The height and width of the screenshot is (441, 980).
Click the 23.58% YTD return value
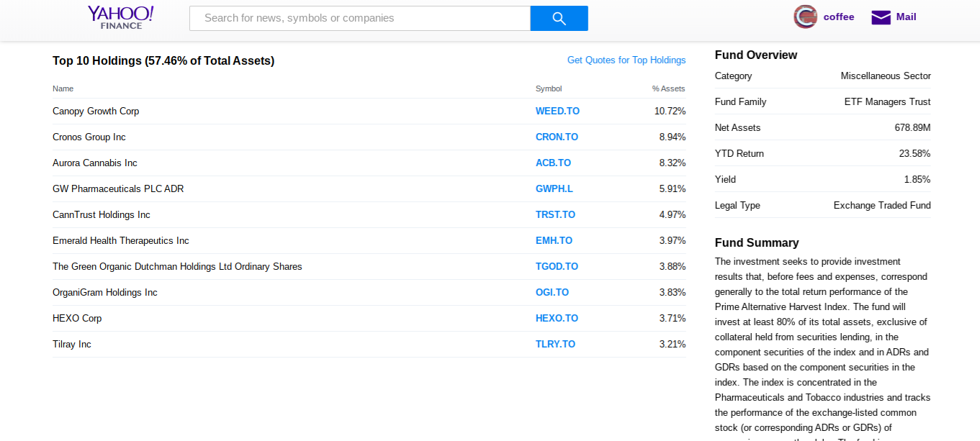915,154
